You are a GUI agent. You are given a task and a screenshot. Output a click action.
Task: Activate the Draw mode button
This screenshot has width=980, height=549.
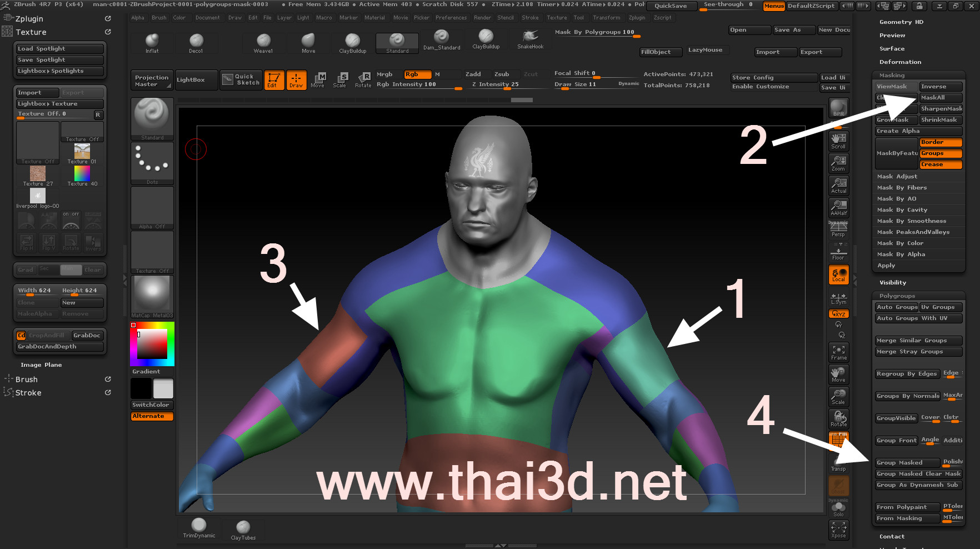(296, 80)
